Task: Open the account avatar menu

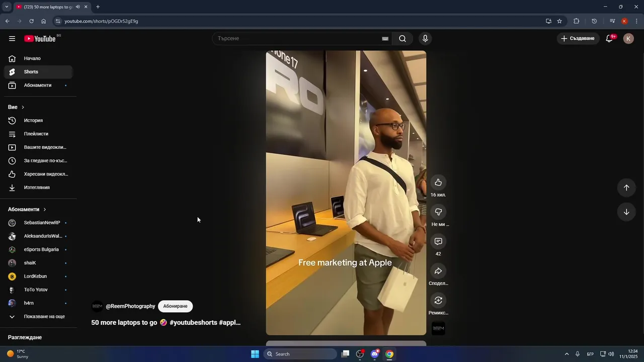Action: click(x=628, y=39)
